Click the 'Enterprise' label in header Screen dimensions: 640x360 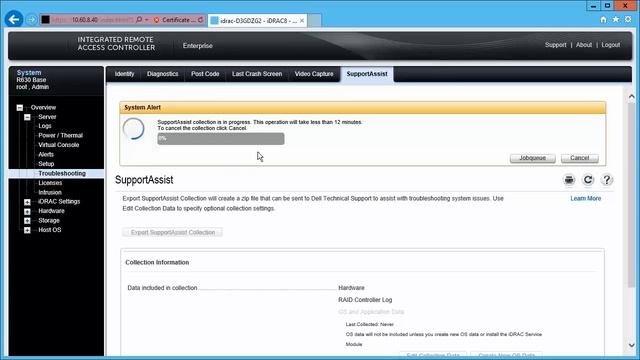(x=198, y=46)
